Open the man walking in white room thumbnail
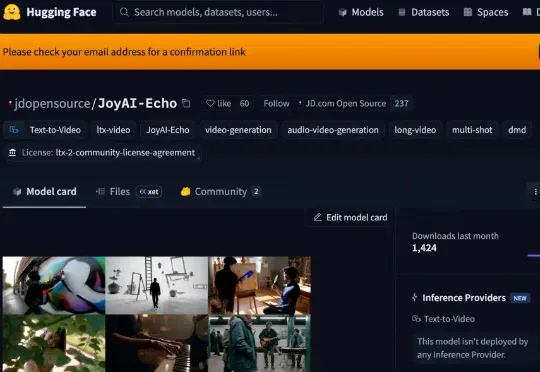Viewport: 540px width, 372px height. point(156,285)
